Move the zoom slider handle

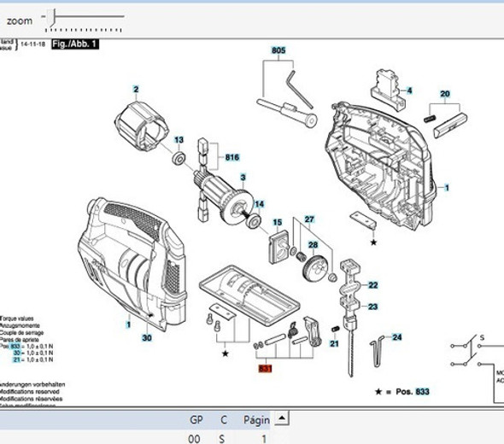(52, 18)
